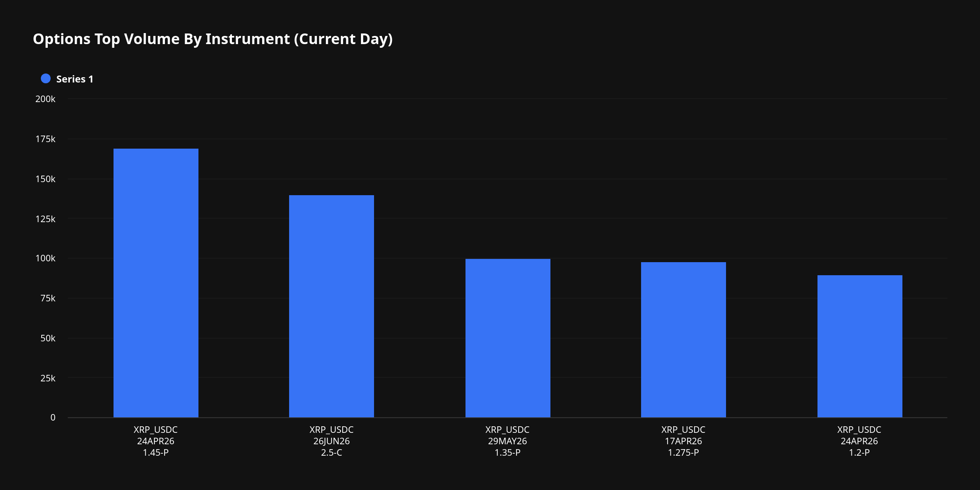
Task: Click the 26JUN26 2.5-C bar
Action: point(331,306)
